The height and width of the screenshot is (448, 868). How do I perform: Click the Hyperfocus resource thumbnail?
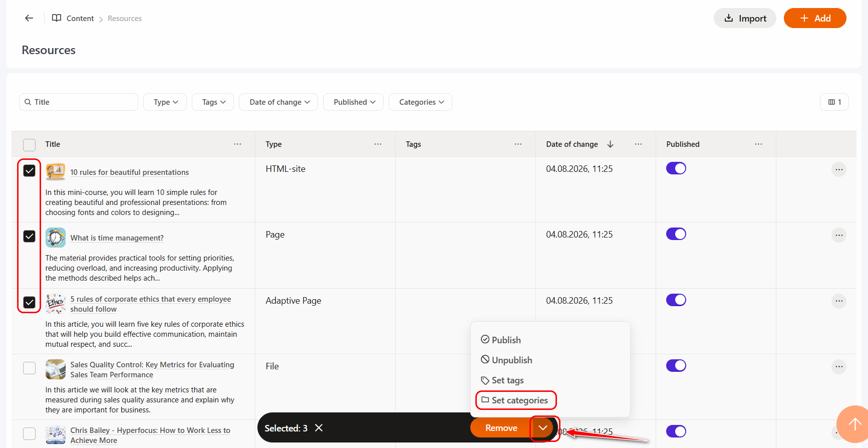coord(56,435)
